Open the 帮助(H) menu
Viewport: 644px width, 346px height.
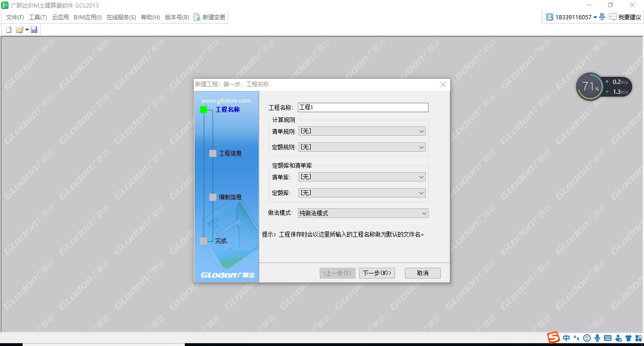(150, 17)
